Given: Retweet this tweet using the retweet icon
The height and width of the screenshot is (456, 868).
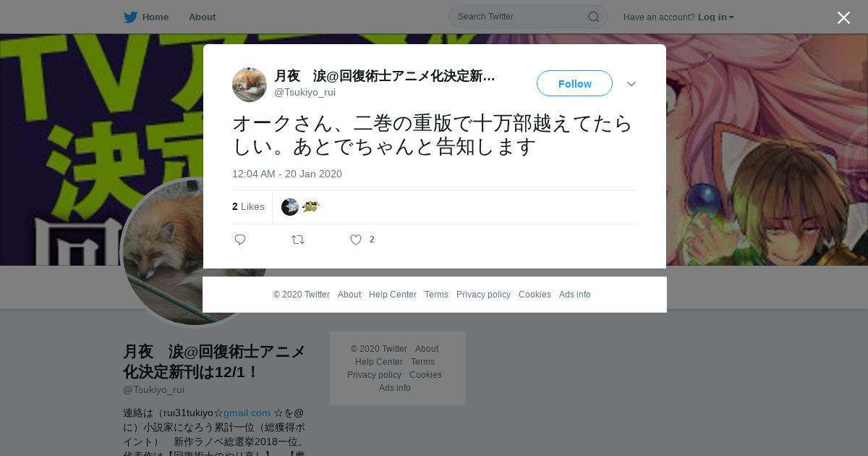Looking at the screenshot, I should [298, 240].
